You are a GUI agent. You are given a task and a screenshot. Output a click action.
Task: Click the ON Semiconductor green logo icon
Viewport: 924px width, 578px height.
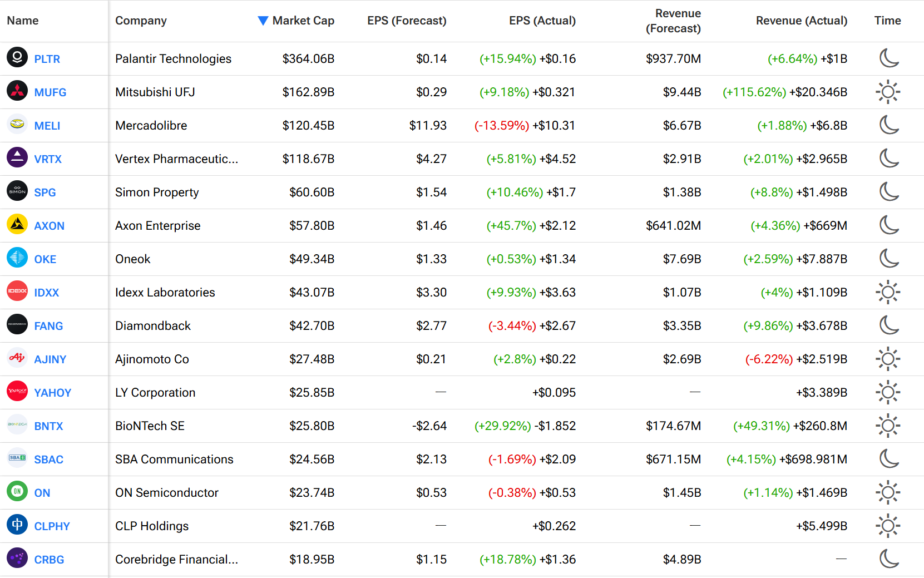pos(17,491)
